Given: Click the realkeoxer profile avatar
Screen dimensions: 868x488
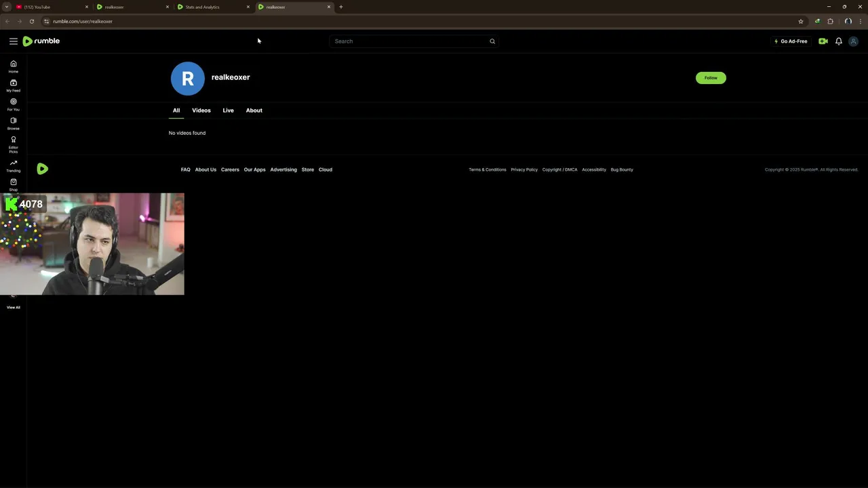Looking at the screenshot, I should (x=188, y=79).
